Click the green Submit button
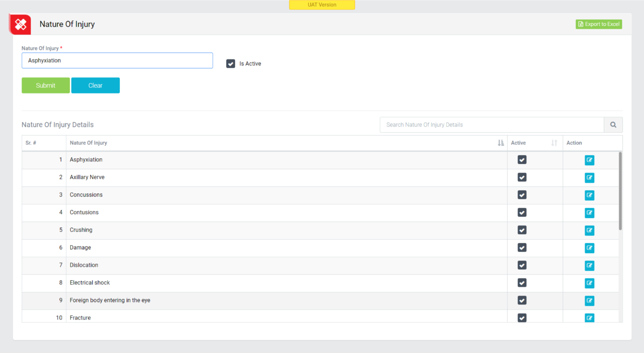This screenshot has height=353, width=644. click(46, 85)
